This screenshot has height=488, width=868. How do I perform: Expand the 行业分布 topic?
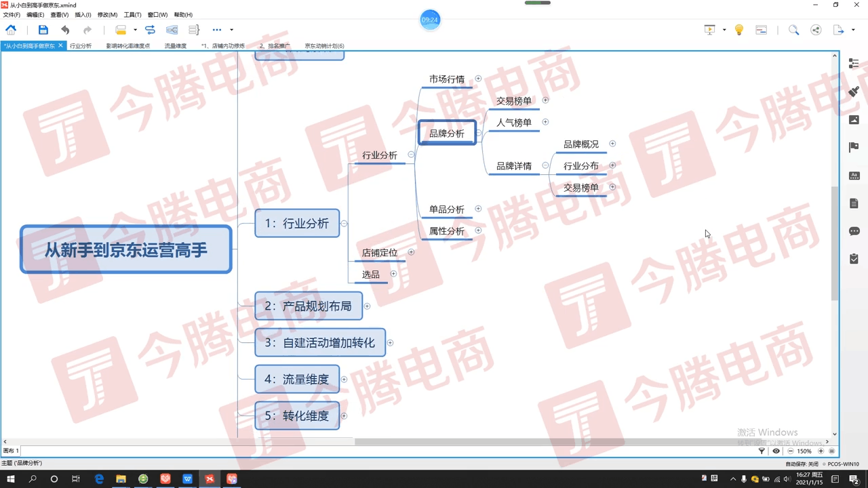pos(612,165)
